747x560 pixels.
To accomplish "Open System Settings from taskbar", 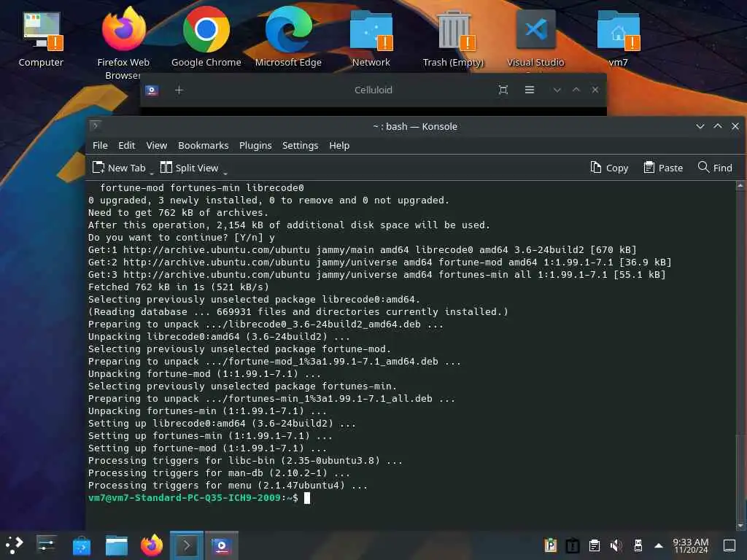I will (47, 545).
